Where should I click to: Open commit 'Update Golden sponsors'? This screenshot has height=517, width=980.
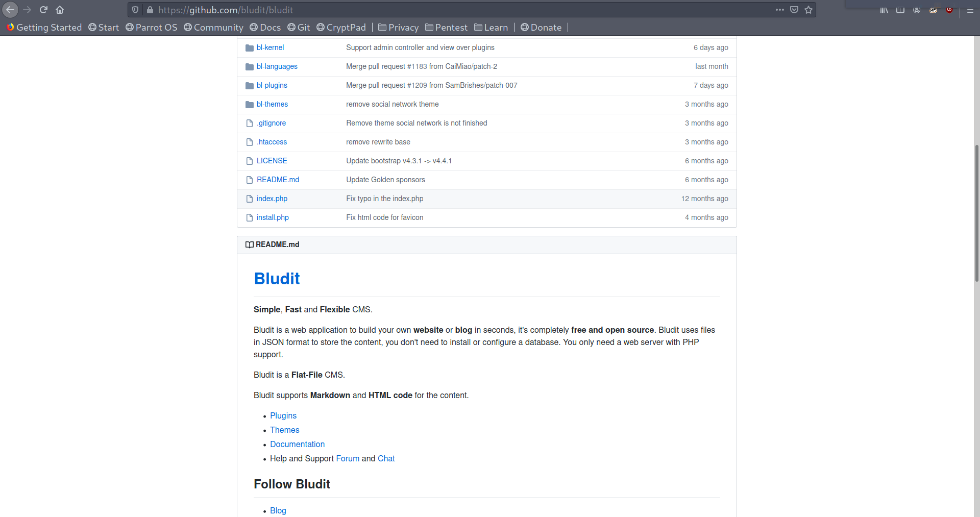pyautogui.click(x=386, y=180)
